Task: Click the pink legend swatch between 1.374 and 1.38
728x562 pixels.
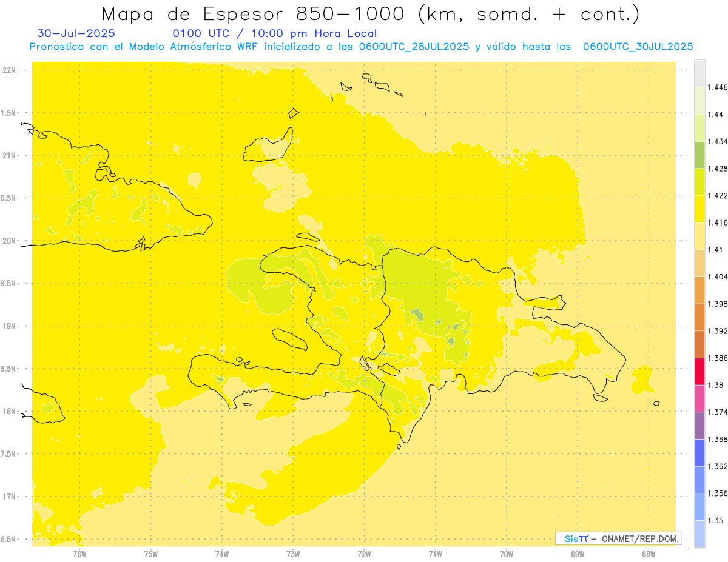Action: point(699,398)
